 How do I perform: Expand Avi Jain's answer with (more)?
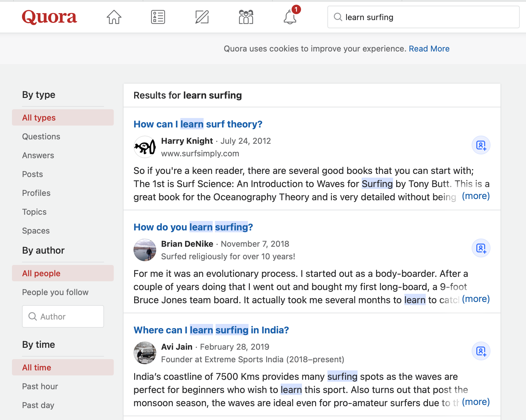pos(476,402)
